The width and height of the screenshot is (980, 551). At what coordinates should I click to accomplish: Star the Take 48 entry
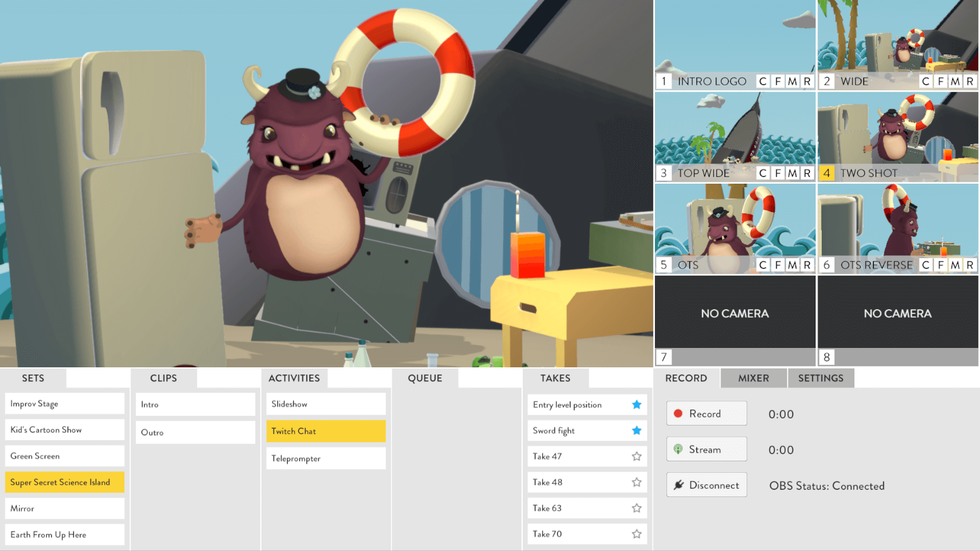tap(637, 483)
